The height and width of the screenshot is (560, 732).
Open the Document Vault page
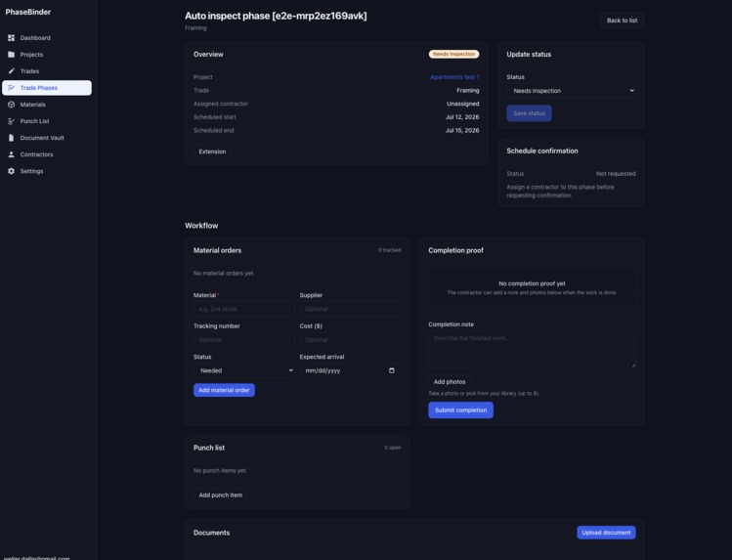tap(47, 138)
